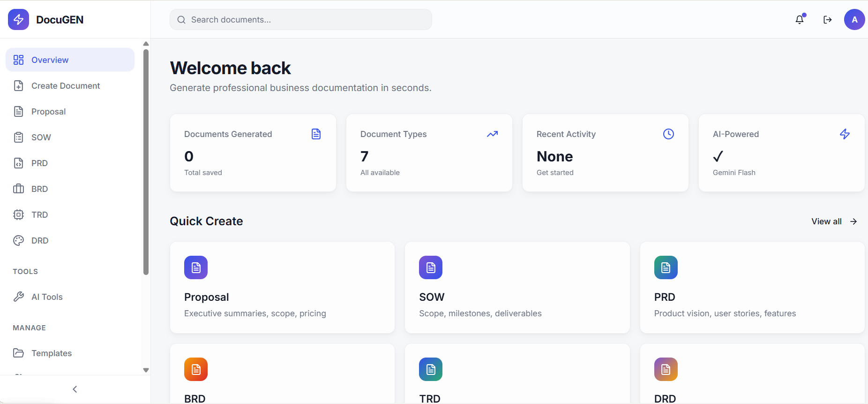The width and height of the screenshot is (868, 404).
Task: Open the BRD quick create card
Action: coord(282,374)
